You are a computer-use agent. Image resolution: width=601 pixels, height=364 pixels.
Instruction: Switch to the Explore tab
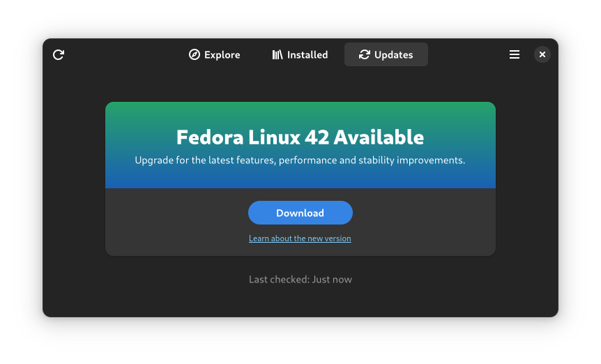pos(222,54)
